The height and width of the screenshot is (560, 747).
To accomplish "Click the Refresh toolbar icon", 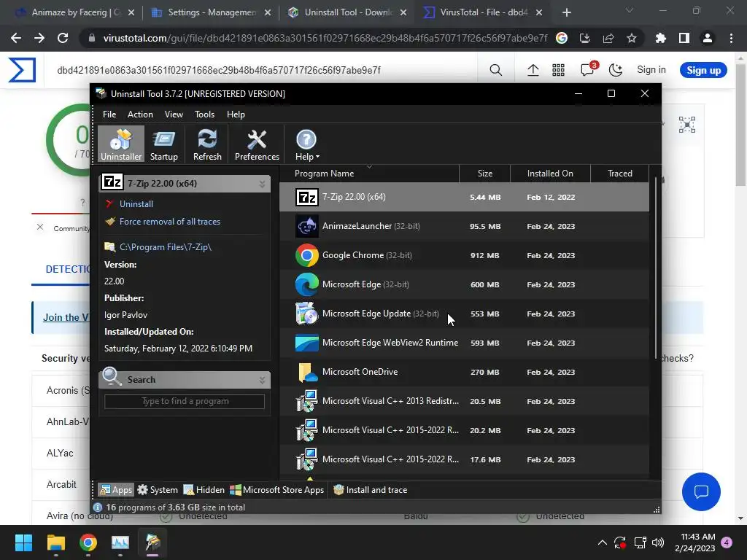I will [x=207, y=144].
